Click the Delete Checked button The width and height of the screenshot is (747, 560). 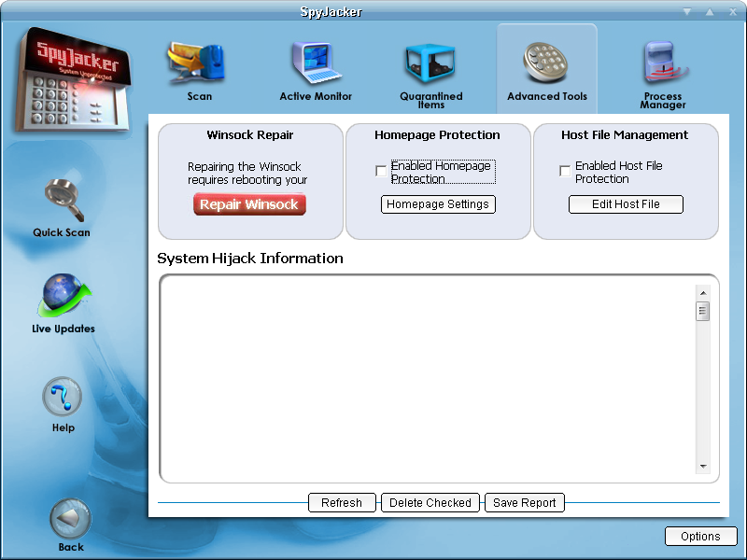point(430,503)
